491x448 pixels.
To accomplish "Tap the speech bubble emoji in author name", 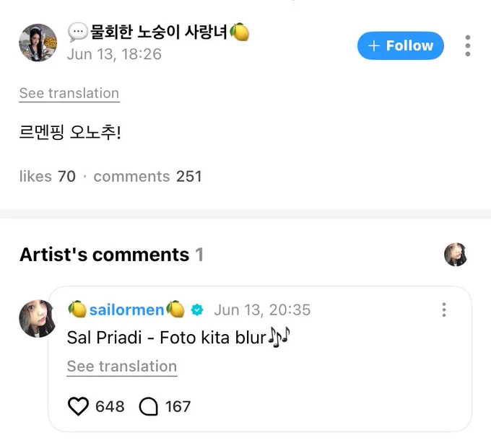I will (77, 32).
